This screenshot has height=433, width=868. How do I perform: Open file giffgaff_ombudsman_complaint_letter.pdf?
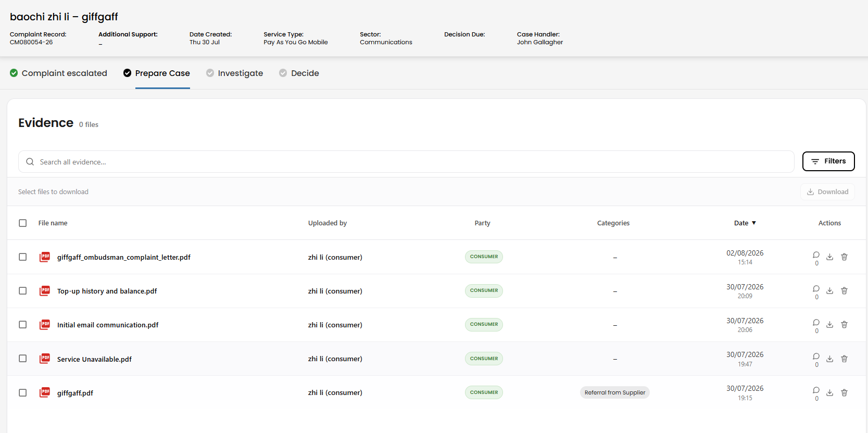point(124,258)
